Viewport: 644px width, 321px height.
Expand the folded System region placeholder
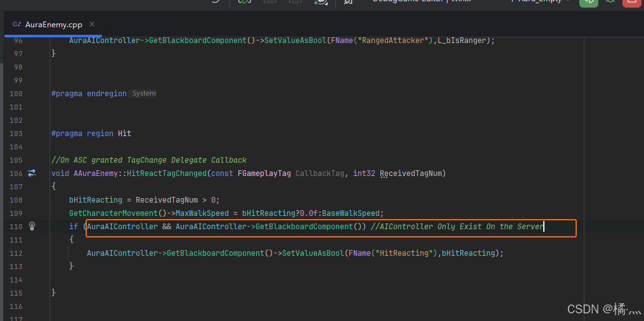144,94
